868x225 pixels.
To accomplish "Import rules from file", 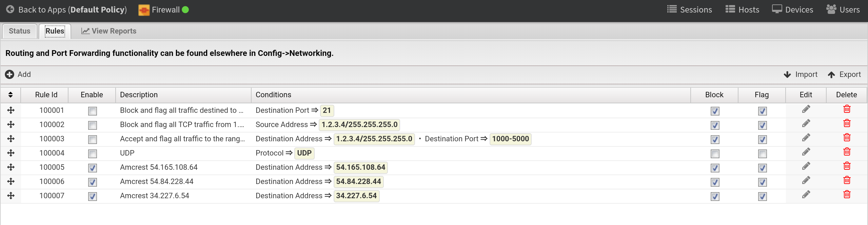I will tap(801, 75).
